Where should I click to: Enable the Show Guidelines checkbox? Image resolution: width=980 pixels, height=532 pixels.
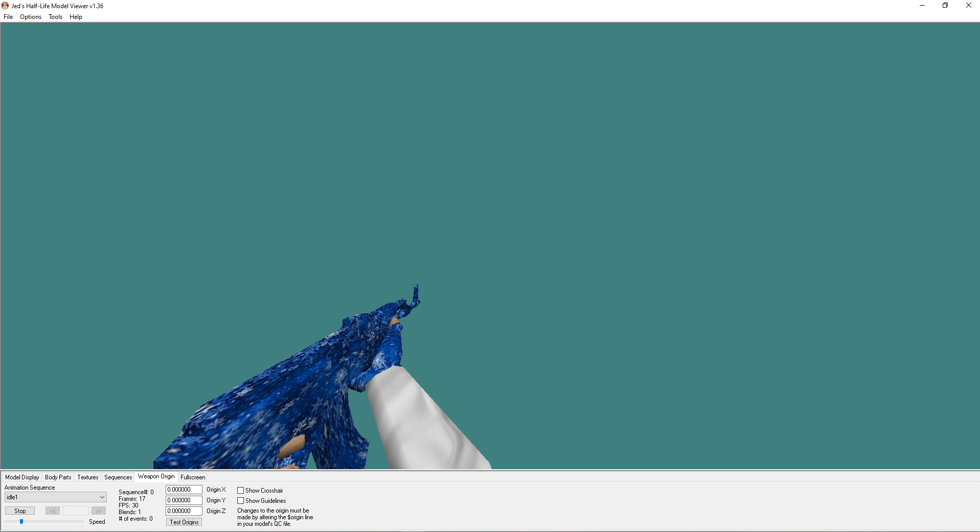[x=240, y=501]
